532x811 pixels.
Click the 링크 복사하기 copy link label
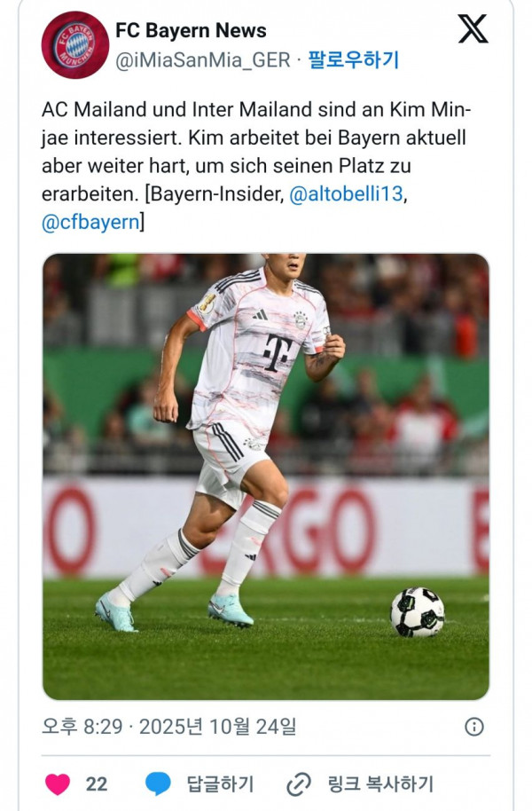pos(380,784)
